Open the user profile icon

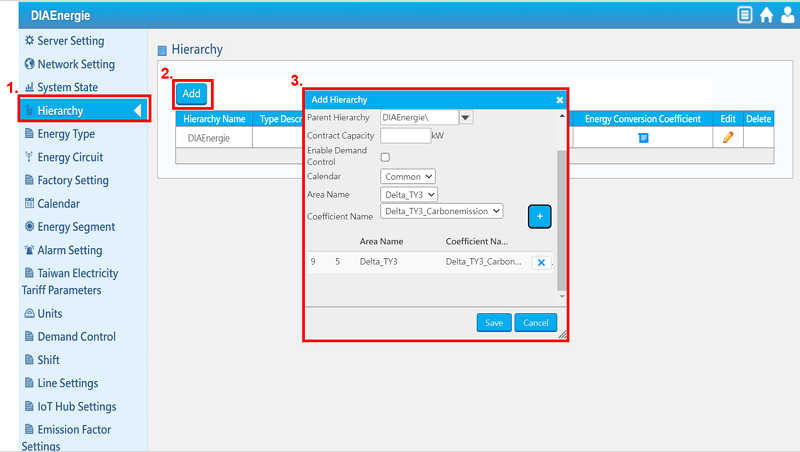(787, 15)
